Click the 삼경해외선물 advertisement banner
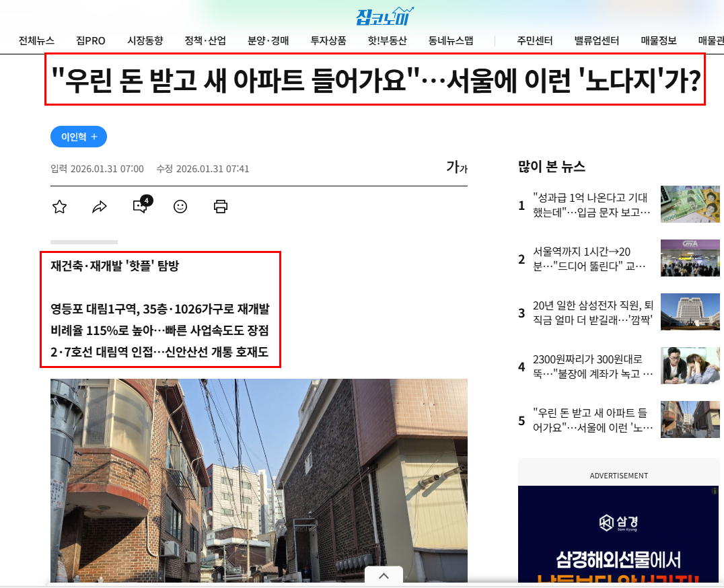This screenshot has height=588, width=724. pyautogui.click(x=619, y=534)
